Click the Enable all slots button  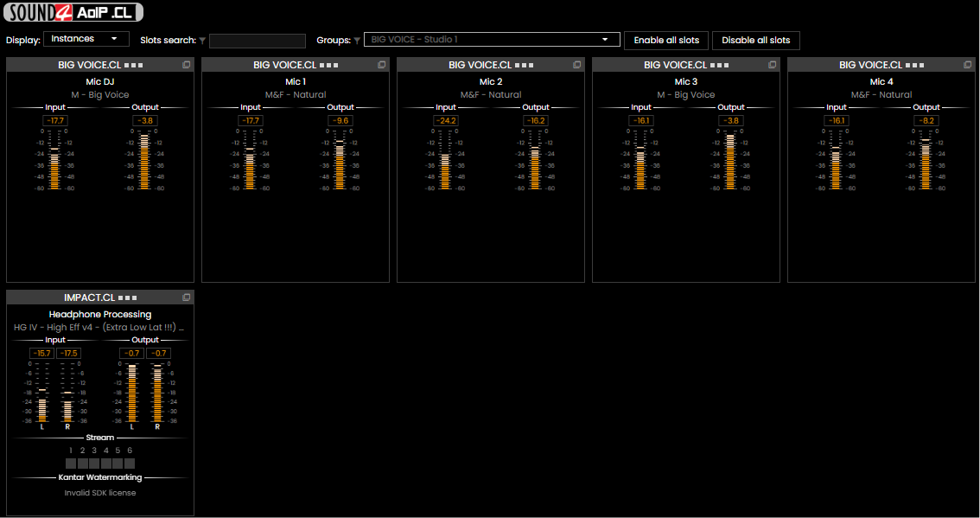tap(666, 40)
